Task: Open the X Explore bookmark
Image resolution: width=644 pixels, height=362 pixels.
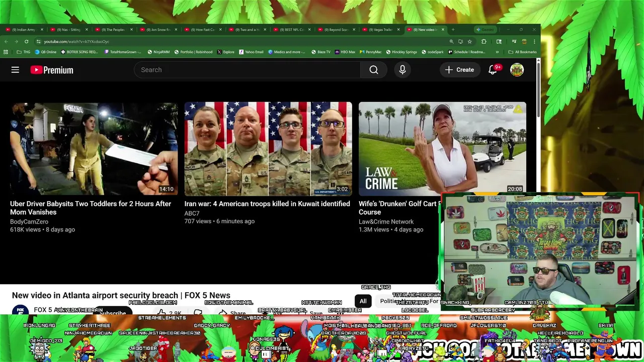Action: tap(226, 52)
